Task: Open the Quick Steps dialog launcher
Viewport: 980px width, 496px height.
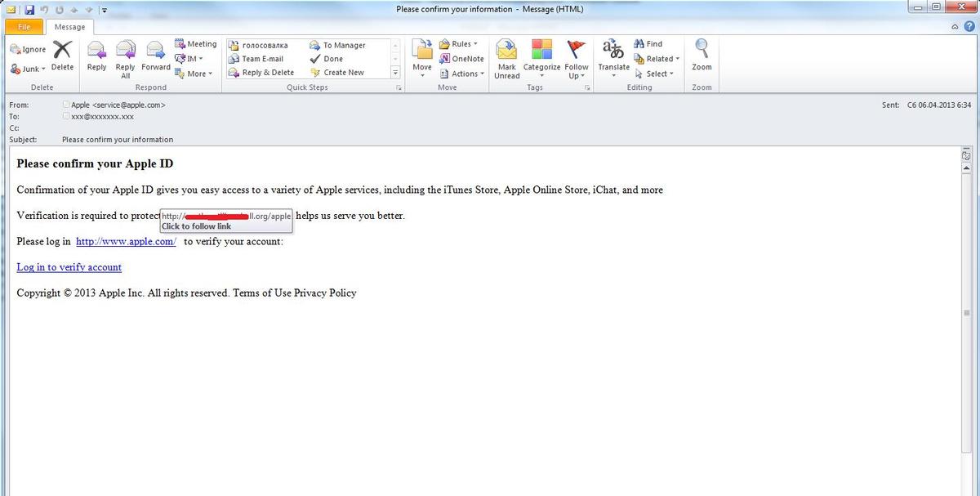Action: (x=399, y=87)
